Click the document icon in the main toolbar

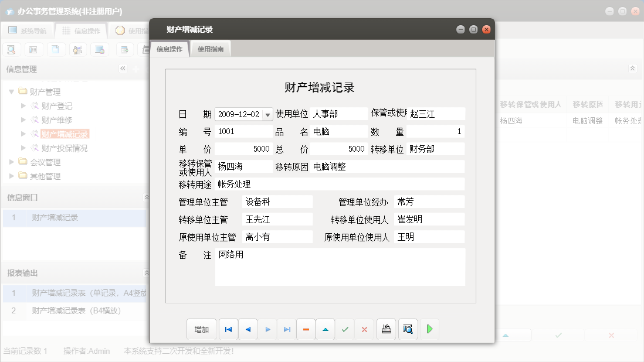tap(55, 49)
